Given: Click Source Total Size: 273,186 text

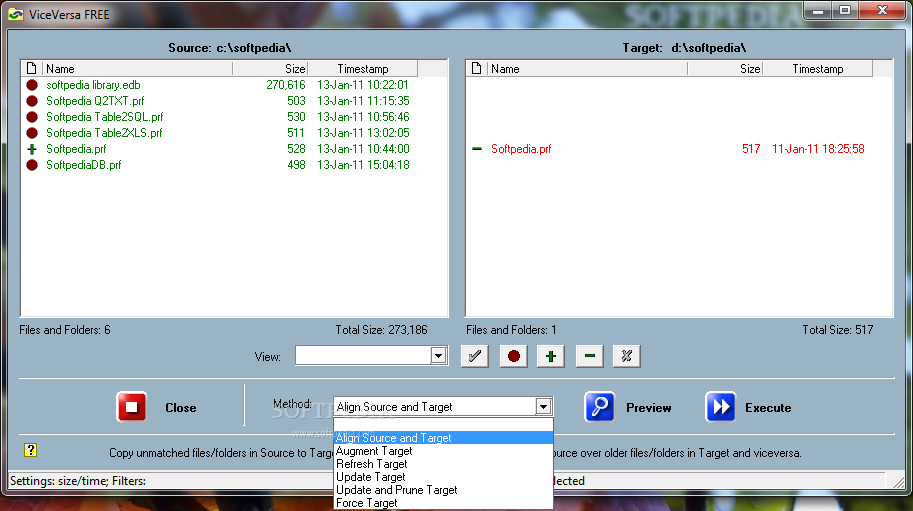Looking at the screenshot, I should pyautogui.click(x=381, y=330).
